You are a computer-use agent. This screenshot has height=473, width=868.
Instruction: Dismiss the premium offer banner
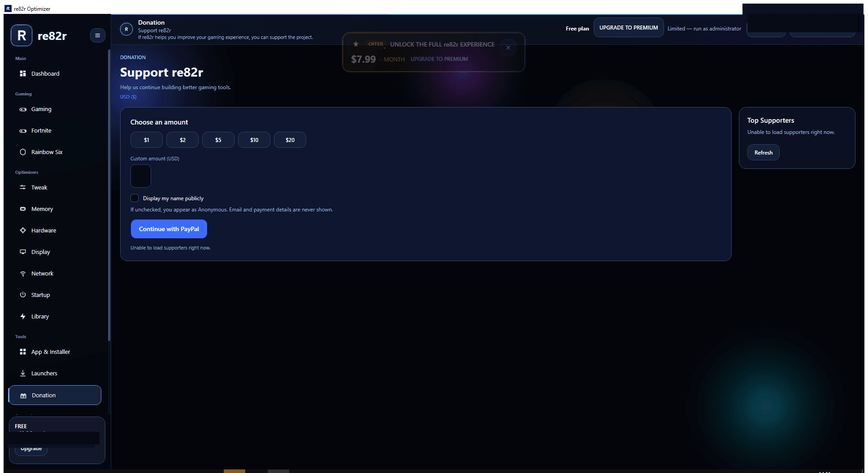pos(508,47)
